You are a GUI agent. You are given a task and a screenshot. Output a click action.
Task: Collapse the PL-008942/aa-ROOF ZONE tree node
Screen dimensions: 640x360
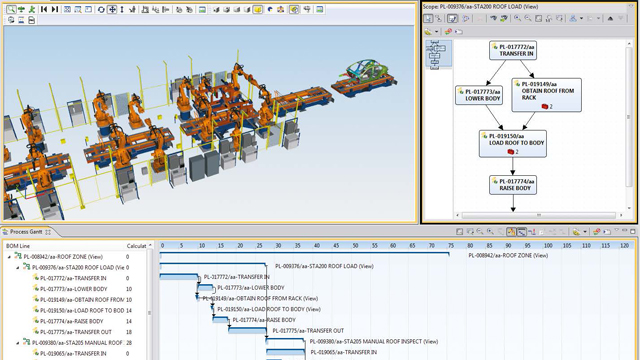tap(9, 257)
